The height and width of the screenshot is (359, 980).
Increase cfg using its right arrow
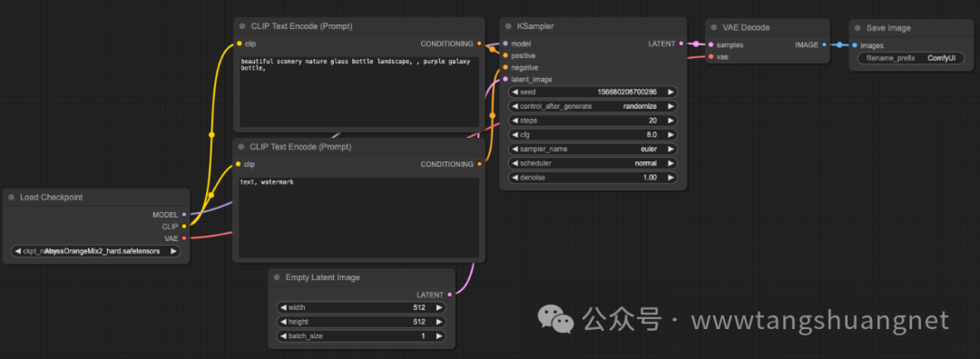click(671, 135)
